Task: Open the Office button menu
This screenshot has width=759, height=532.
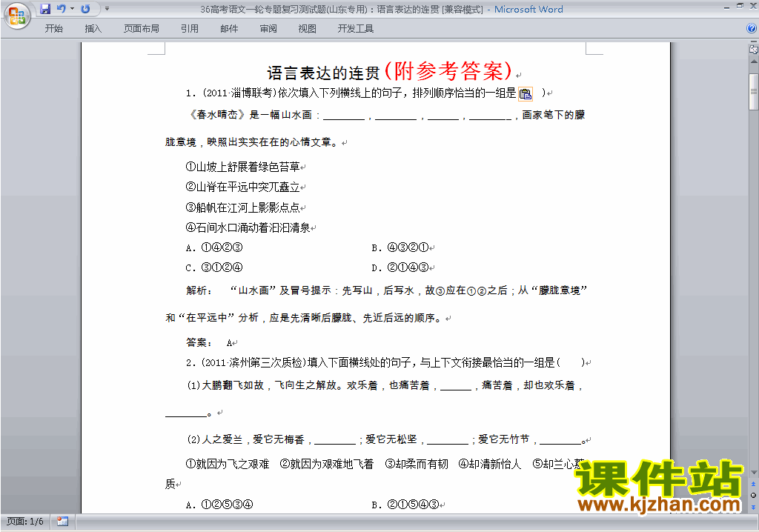Action: point(16,16)
